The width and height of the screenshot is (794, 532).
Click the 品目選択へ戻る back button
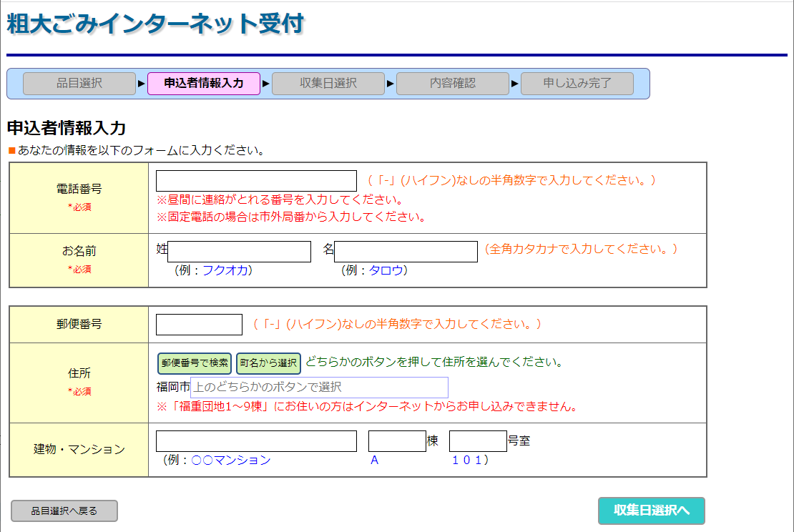[x=64, y=511]
